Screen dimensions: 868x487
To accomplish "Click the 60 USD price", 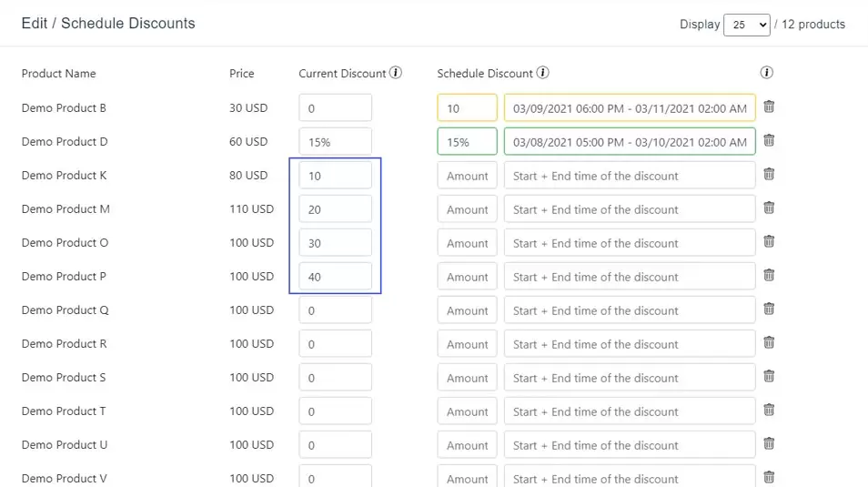I will pyautogui.click(x=248, y=142).
